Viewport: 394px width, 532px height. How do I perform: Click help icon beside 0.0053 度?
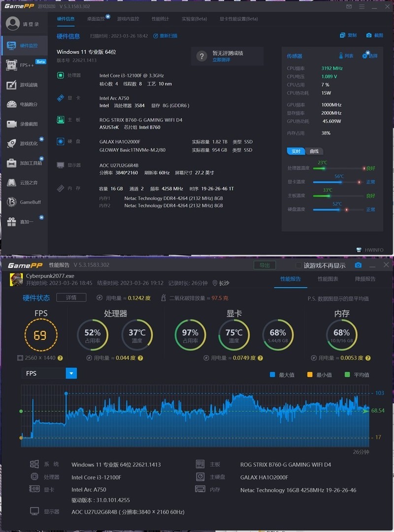click(368, 358)
